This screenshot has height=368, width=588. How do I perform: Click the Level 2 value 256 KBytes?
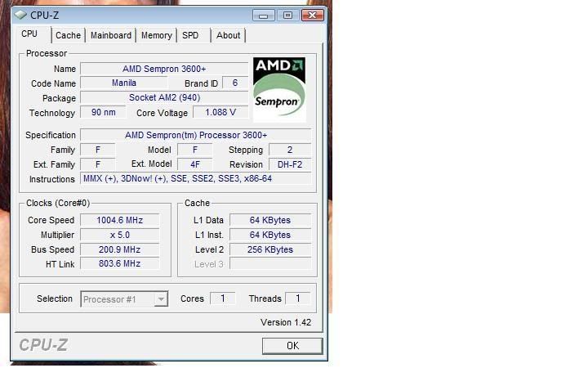point(270,249)
